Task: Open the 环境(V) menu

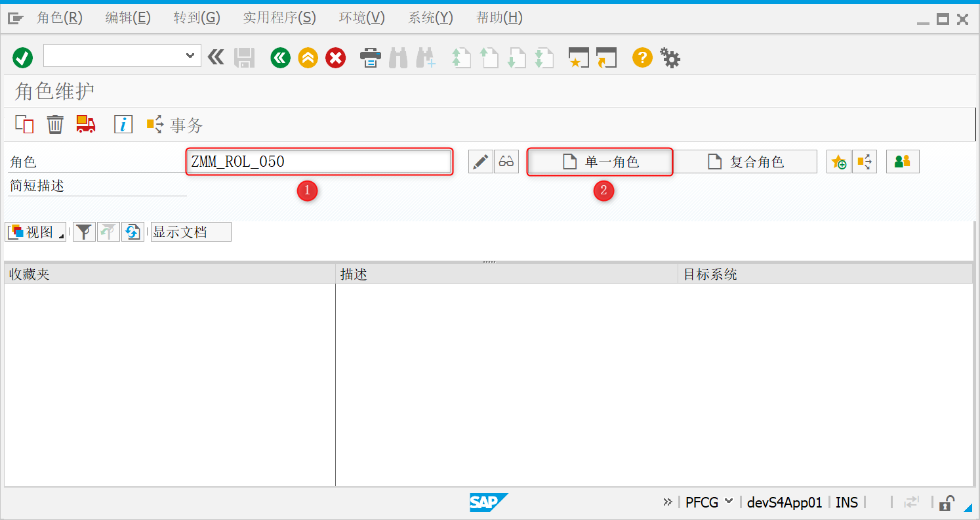Action: (x=361, y=17)
